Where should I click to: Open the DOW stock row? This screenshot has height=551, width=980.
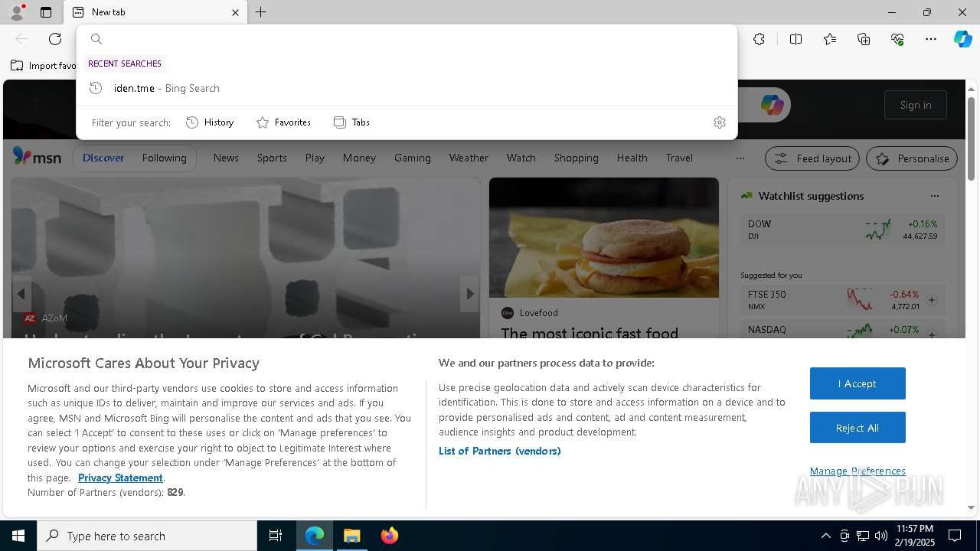pyautogui.click(x=842, y=229)
